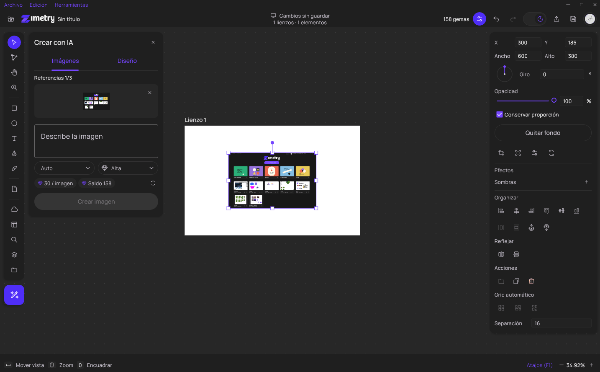This screenshot has height=372, width=600.
Task: Click the opacity value input field
Action: (x=572, y=101)
